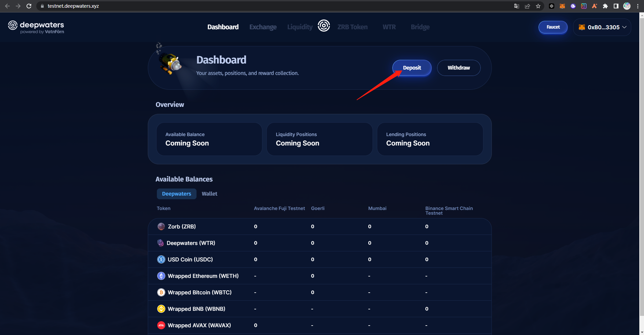Open the Faucet

coord(553,27)
